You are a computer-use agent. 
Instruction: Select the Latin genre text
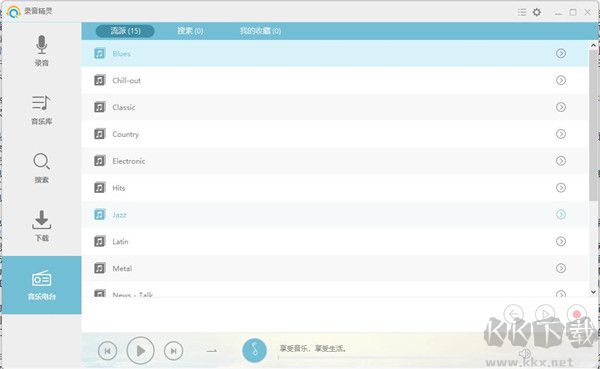click(x=120, y=242)
